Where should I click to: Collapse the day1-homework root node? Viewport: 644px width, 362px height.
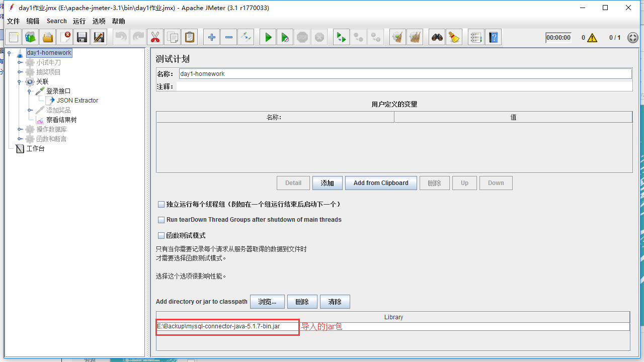coord(10,53)
